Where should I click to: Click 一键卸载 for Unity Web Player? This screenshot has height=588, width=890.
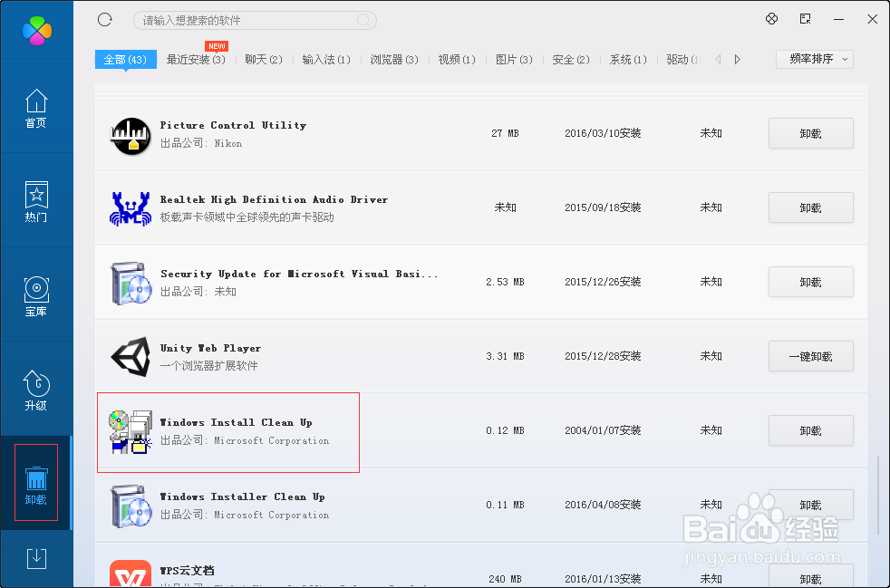(x=810, y=356)
